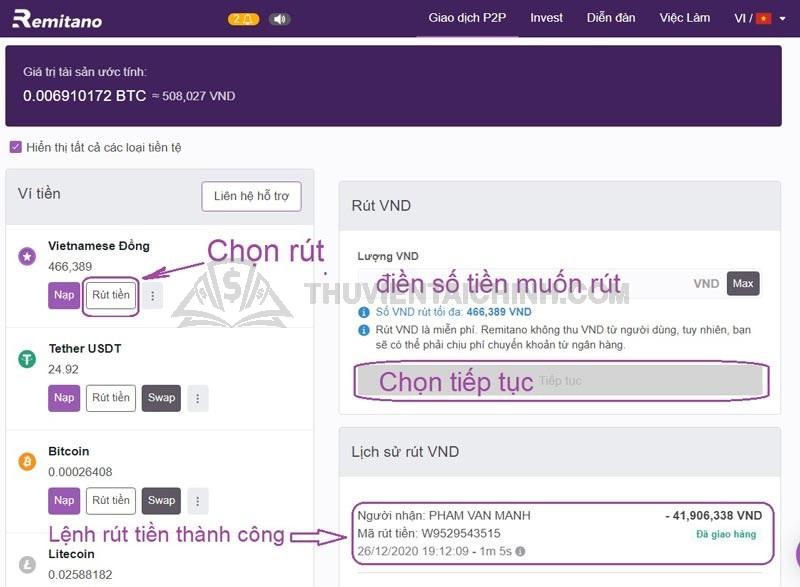Click Nạp for Tether USDT

pyautogui.click(x=64, y=398)
